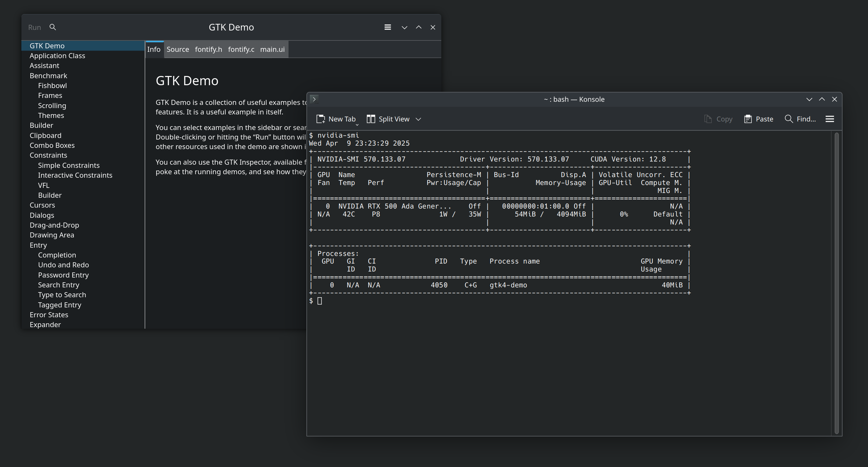This screenshot has height=467, width=868.
Task: Select Fishbowl under Benchmark
Action: [52, 86]
